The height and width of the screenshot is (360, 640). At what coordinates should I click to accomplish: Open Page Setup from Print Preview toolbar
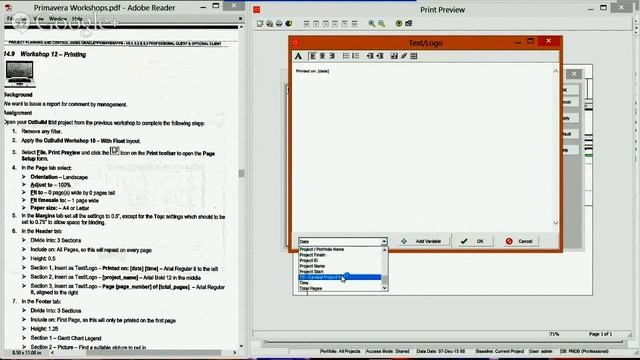[260, 24]
